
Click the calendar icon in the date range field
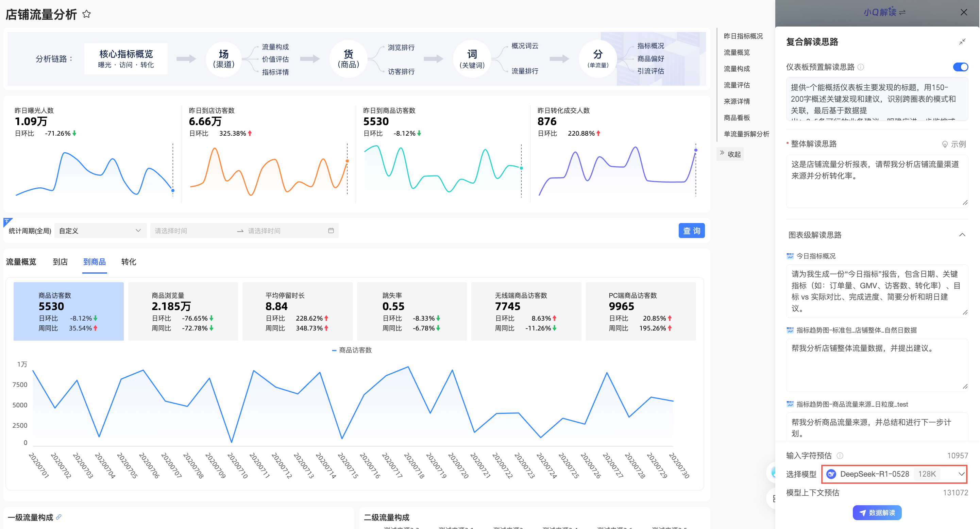click(331, 231)
